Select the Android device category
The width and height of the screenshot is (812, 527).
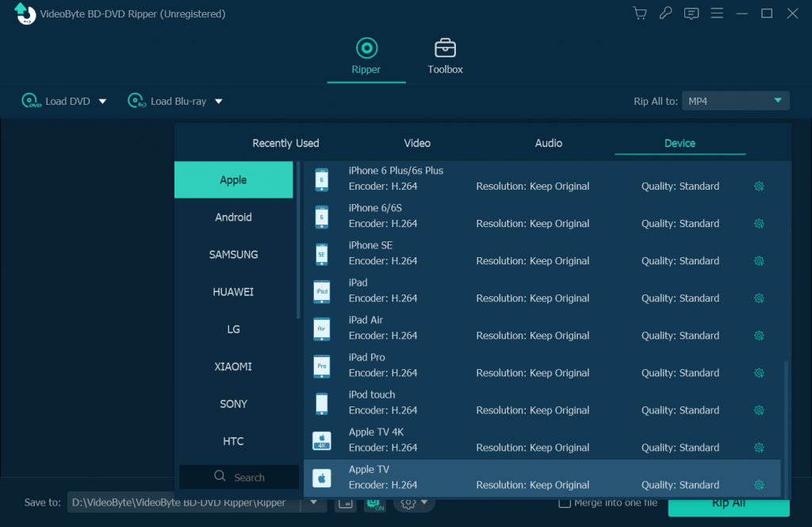pos(234,217)
